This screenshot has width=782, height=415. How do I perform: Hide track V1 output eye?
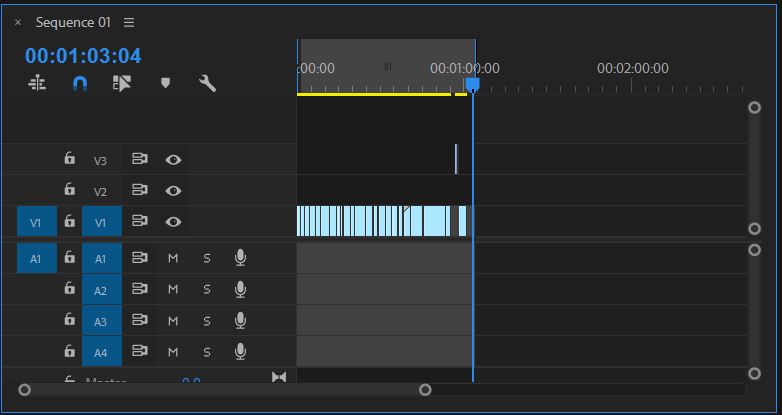click(173, 221)
